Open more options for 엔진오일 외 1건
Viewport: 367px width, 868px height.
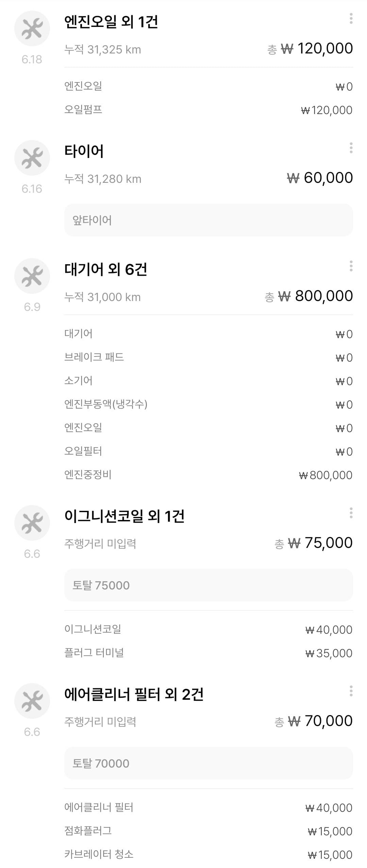coord(351,18)
